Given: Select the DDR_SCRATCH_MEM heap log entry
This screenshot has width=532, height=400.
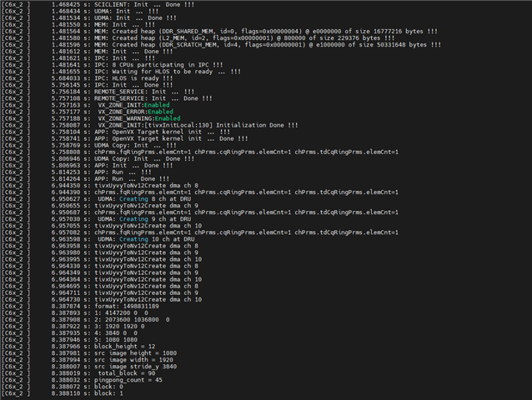Looking at the screenshot, I should click(221, 45).
